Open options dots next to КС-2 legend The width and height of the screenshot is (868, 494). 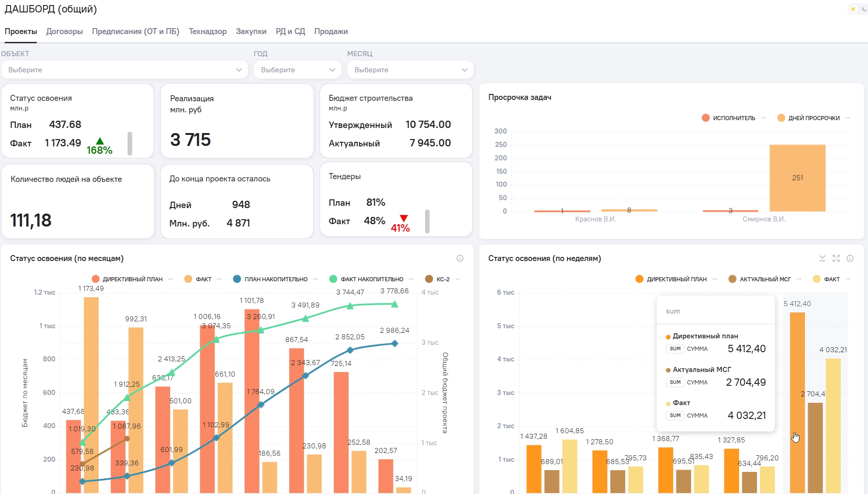point(458,279)
